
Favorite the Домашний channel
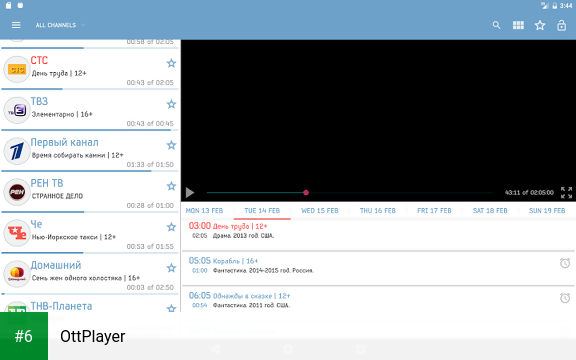[x=171, y=268]
